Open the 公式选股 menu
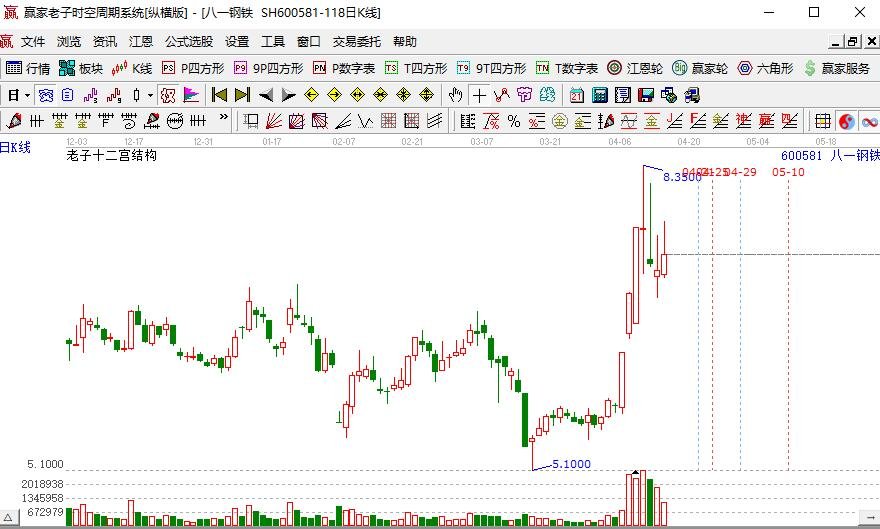Image resolution: width=880 pixels, height=529 pixels. [x=189, y=42]
